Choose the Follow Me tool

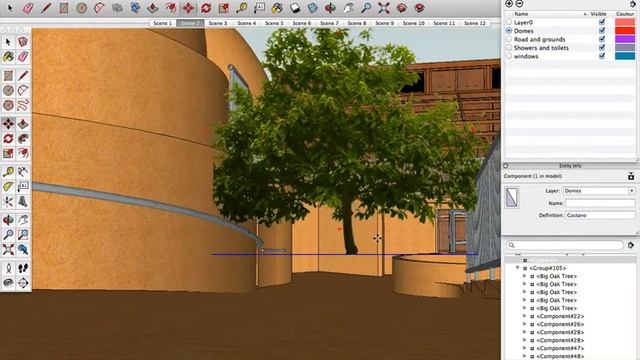23,138
